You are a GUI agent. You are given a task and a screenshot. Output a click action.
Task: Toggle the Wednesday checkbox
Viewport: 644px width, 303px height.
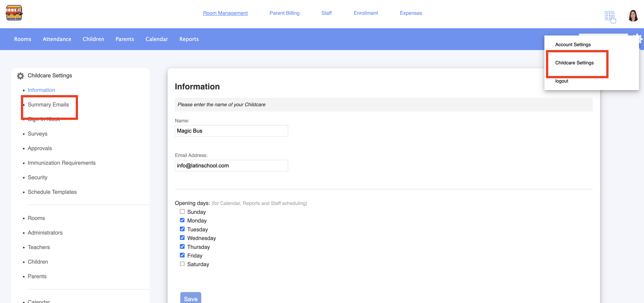click(x=182, y=238)
